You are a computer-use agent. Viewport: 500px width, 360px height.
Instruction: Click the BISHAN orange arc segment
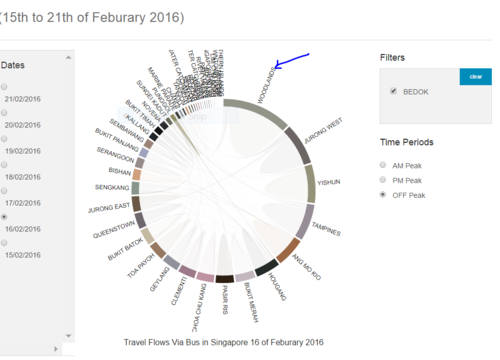[x=137, y=174]
